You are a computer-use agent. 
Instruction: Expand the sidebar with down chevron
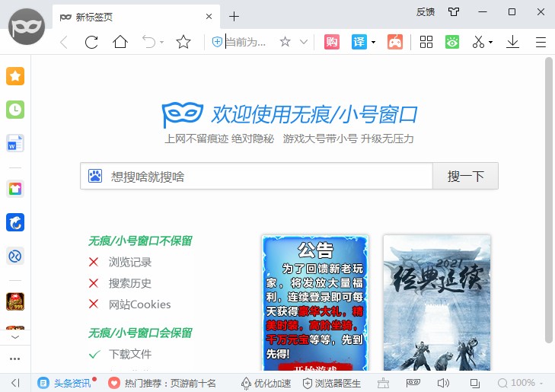click(15, 337)
